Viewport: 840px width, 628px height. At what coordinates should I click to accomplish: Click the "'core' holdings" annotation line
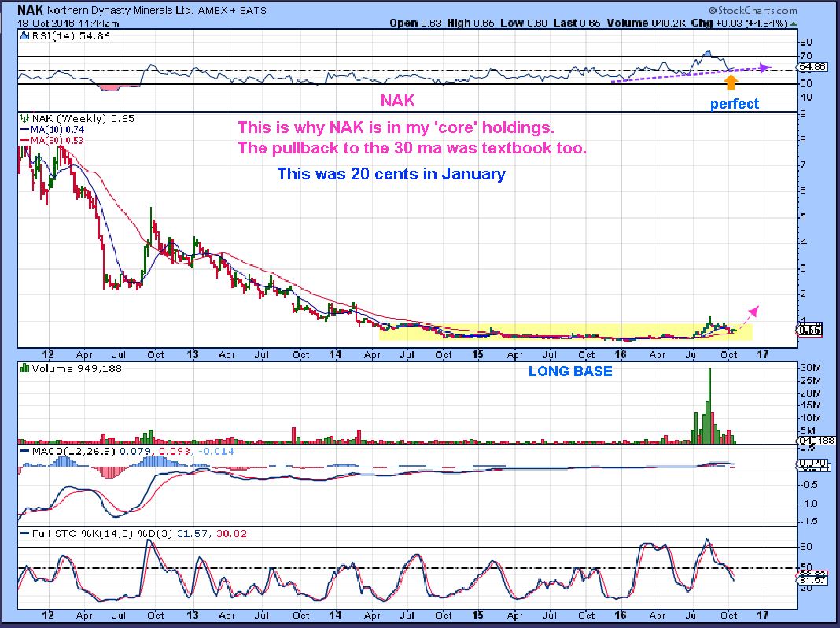point(396,127)
